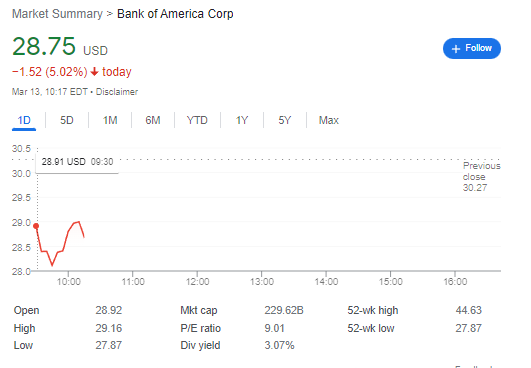Open the Disclaimer link
This screenshot has width=531, height=368.
(x=117, y=92)
